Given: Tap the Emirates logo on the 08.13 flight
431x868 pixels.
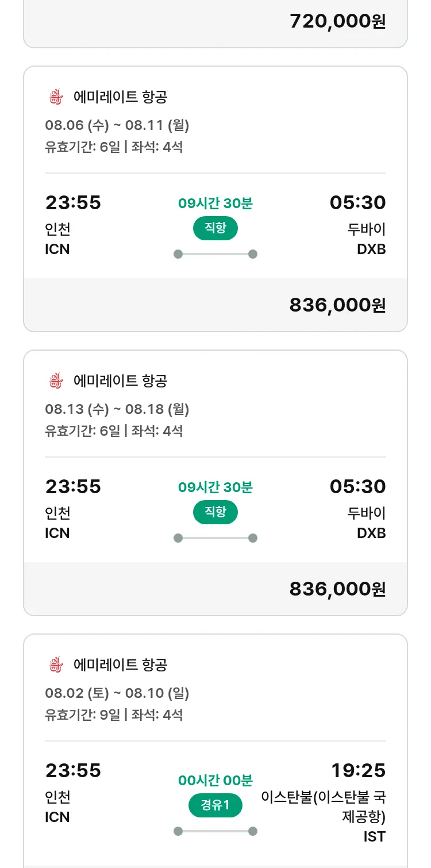Looking at the screenshot, I should point(55,381).
